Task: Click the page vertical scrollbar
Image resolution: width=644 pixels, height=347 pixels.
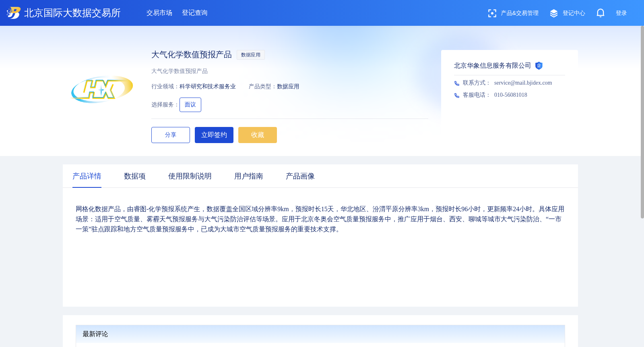Action: point(642,122)
